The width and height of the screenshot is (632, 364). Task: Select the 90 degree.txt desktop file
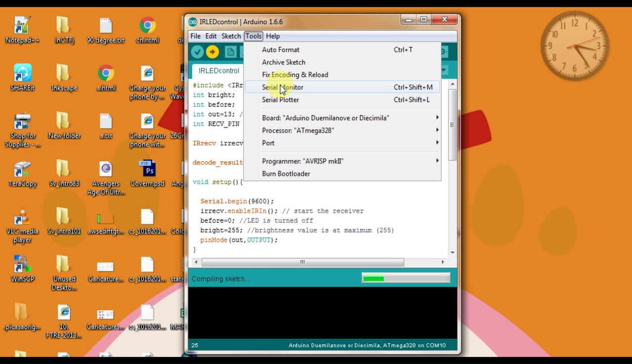coord(106,30)
